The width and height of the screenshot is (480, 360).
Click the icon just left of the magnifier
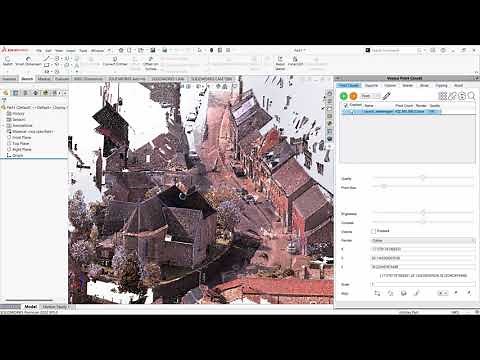[x=462, y=96]
